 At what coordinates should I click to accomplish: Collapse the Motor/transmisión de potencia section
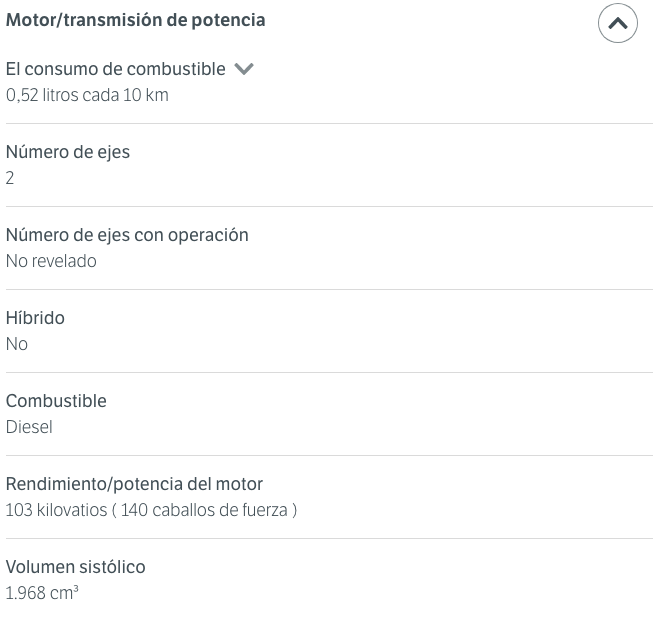(618, 23)
